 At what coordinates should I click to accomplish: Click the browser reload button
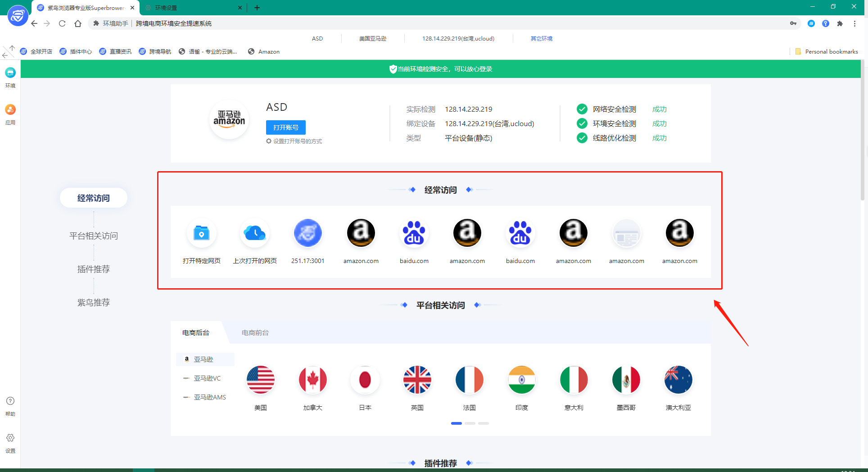(62, 23)
